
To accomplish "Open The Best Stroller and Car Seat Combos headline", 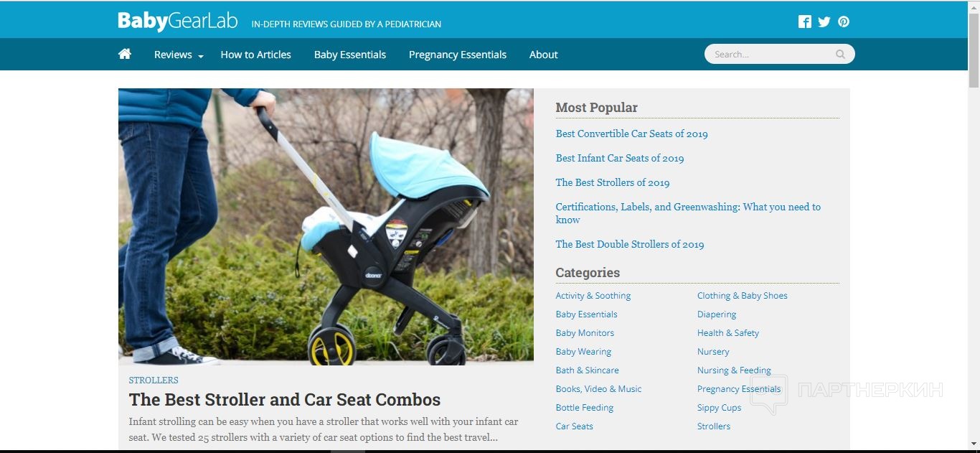I will (285, 400).
